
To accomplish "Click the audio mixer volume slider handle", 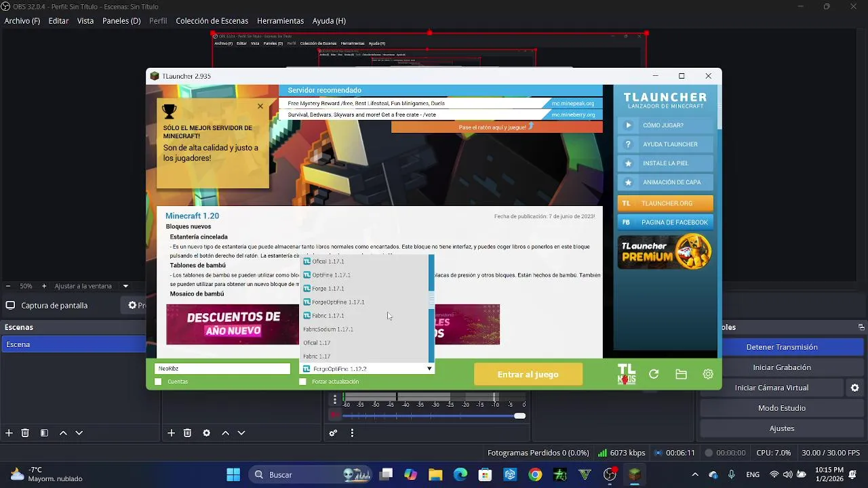I will coord(520,415).
